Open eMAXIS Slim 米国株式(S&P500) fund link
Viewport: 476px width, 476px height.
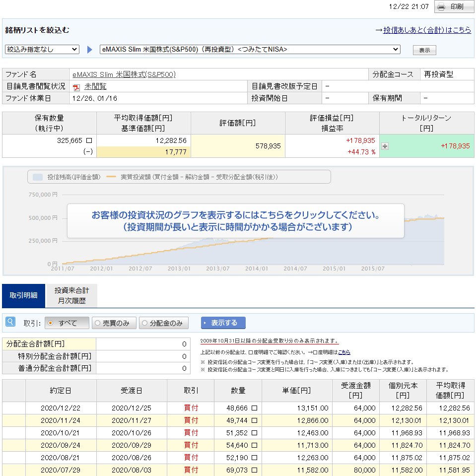(x=124, y=74)
